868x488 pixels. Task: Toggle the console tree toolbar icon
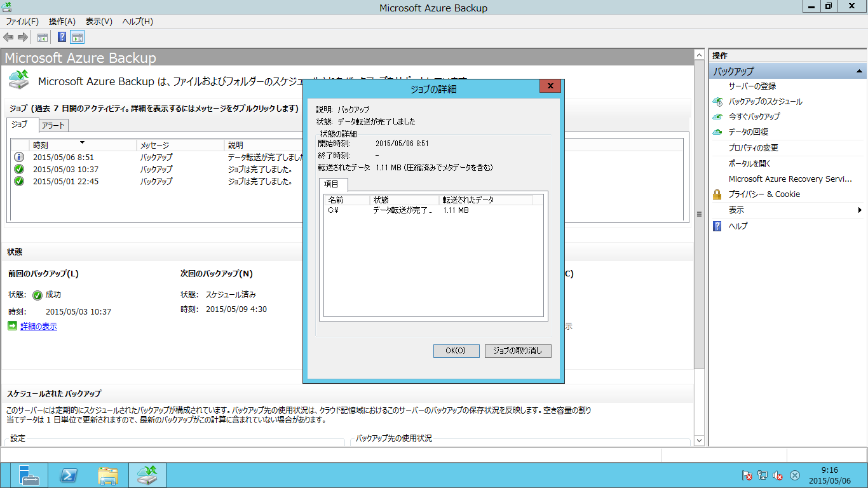[43, 37]
